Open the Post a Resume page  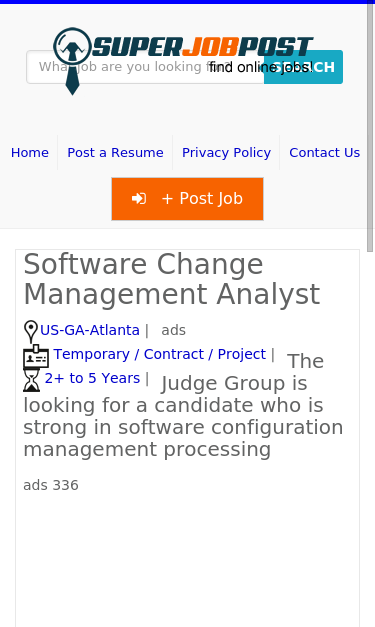click(x=115, y=152)
